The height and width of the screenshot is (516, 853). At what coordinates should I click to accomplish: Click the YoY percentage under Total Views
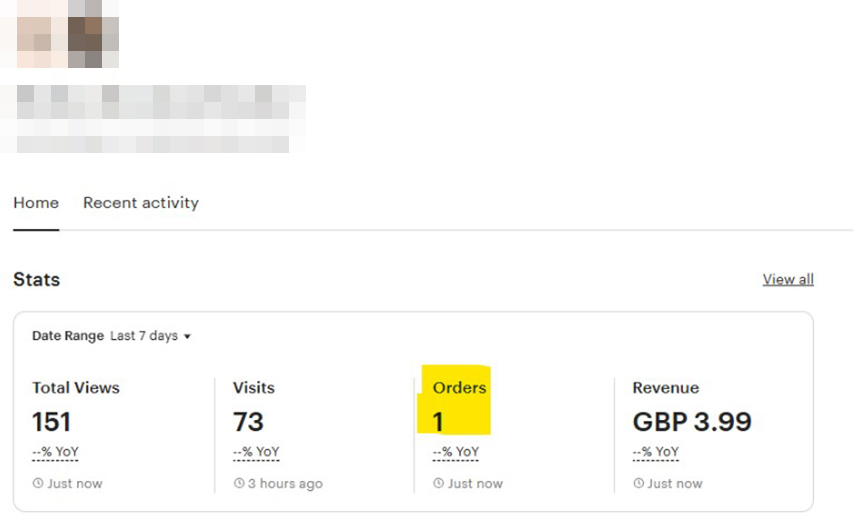(x=55, y=452)
